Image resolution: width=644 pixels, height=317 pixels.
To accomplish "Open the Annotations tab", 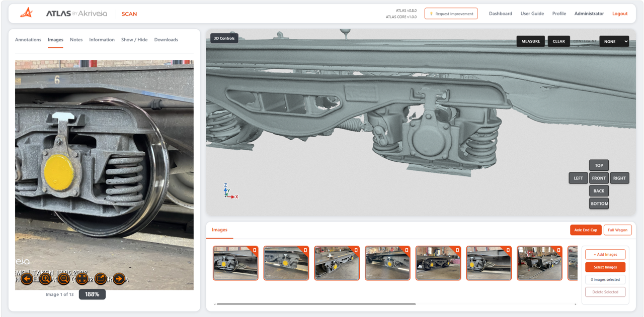I will coord(28,40).
